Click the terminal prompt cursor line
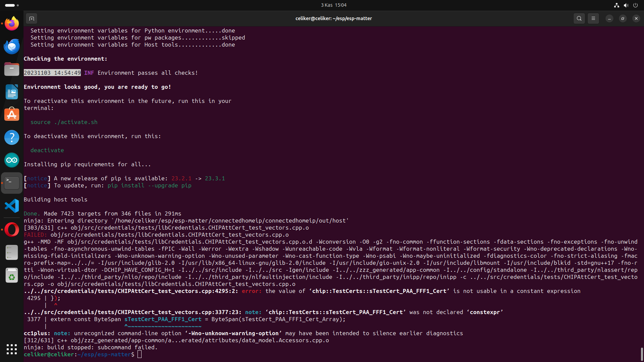This screenshot has width=644, height=362. (83, 354)
